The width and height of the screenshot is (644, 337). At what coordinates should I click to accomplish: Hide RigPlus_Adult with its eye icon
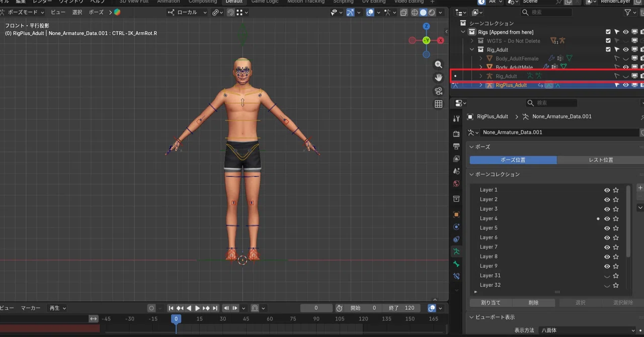coord(626,85)
